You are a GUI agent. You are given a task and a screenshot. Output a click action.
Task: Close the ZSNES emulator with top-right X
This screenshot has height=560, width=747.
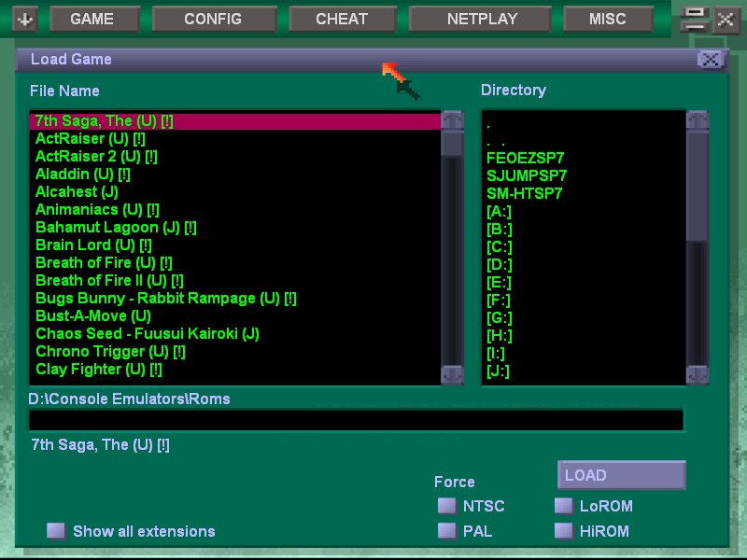[x=726, y=20]
